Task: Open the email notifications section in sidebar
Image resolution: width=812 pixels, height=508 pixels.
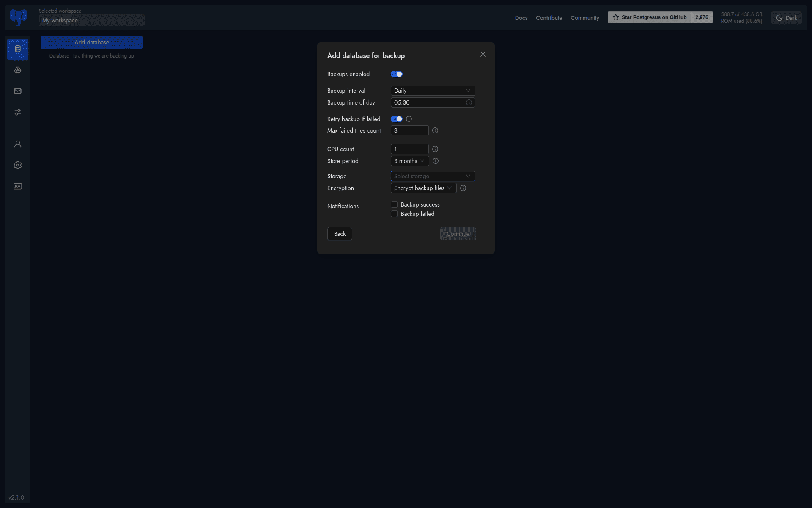Action: pos(18,91)
